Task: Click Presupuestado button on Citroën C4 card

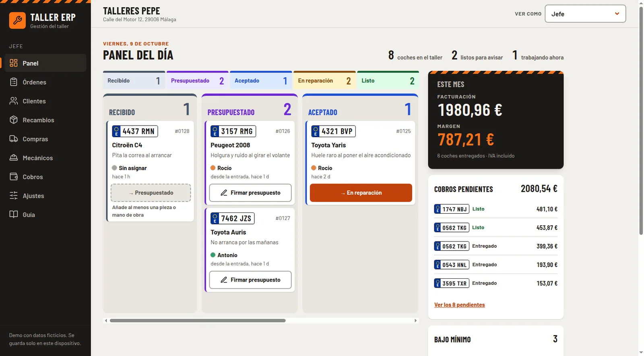Action: pos(151,193)
